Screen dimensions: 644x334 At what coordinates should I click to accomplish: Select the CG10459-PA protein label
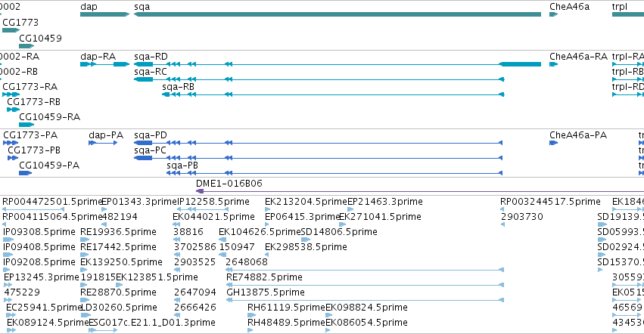[x=49, y=165]
